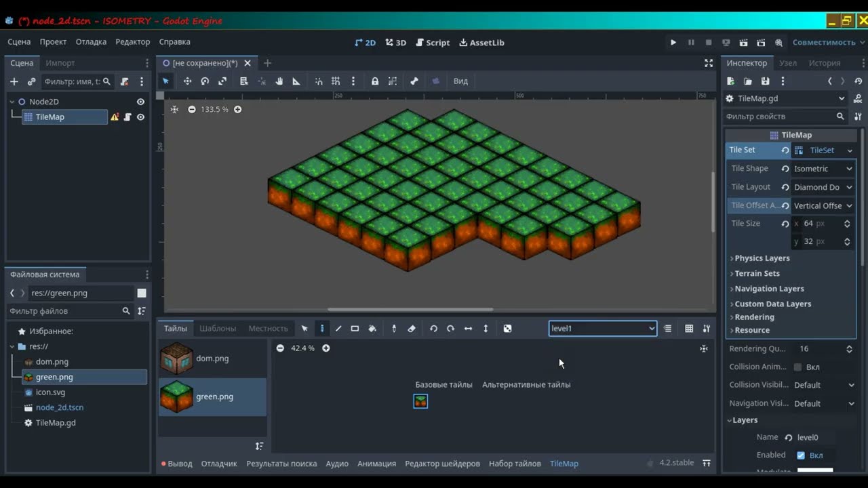Switch to the Узел tab
The height and width of the screenshot is (488, 868).
788,63
